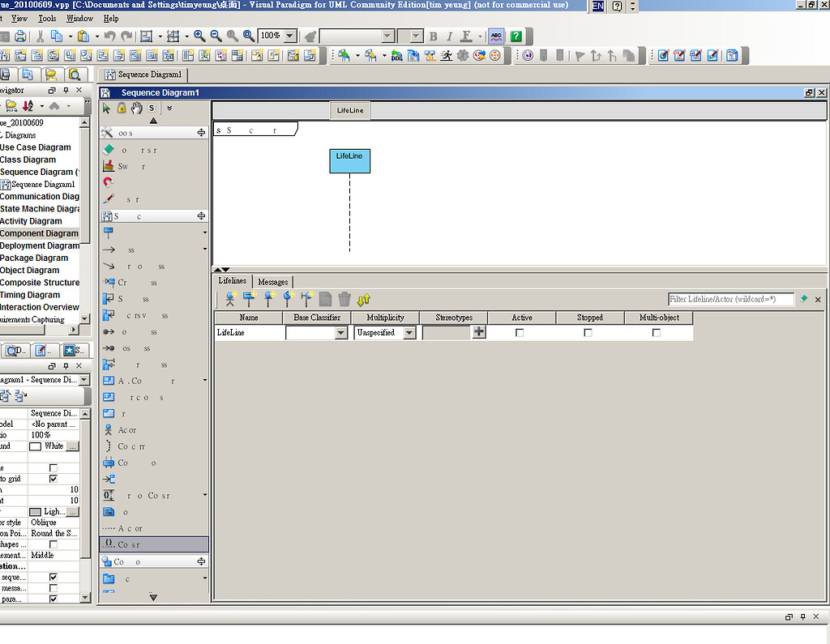Screen dimensions: 830x644
Task: Enable the Multi-object checkbox for LifeLine
Action: [657, 333]
